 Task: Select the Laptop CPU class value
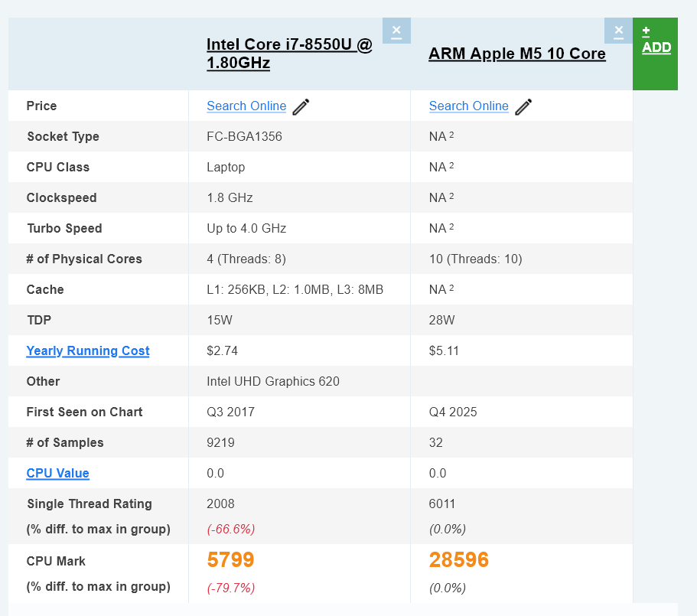[x=226, y=167]
